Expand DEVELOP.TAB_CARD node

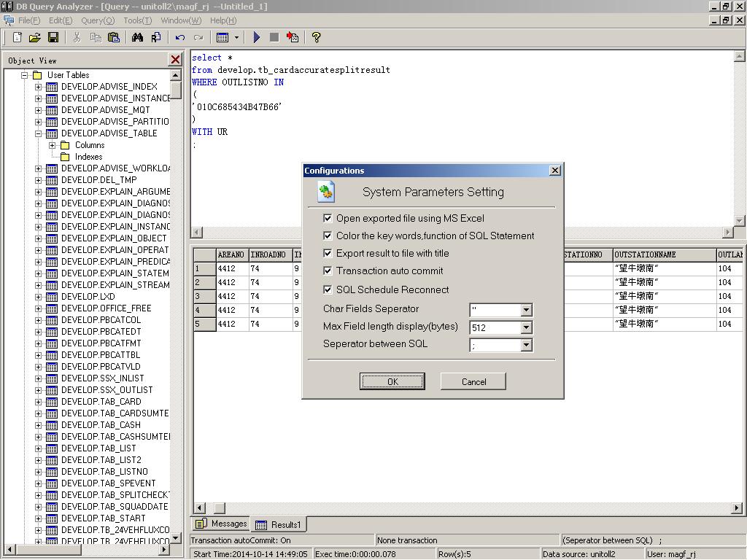[x=38, y=402]
